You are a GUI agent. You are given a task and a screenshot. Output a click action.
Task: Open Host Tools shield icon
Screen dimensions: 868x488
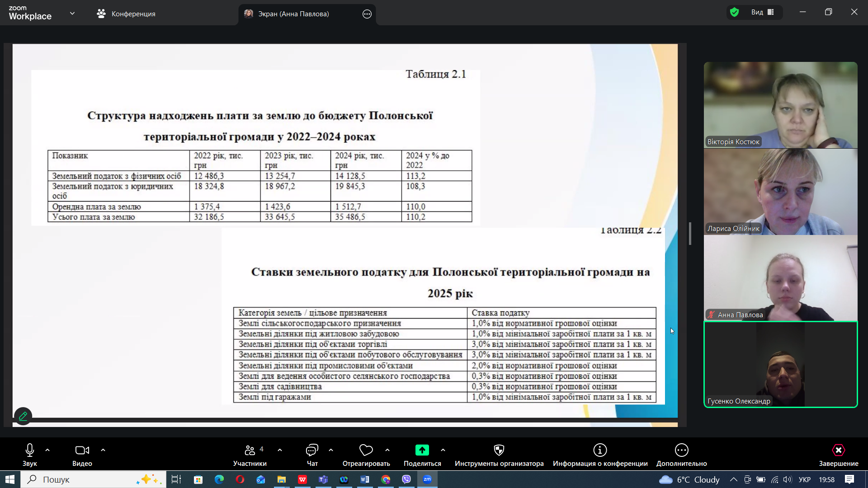click(x=499, y=450)
